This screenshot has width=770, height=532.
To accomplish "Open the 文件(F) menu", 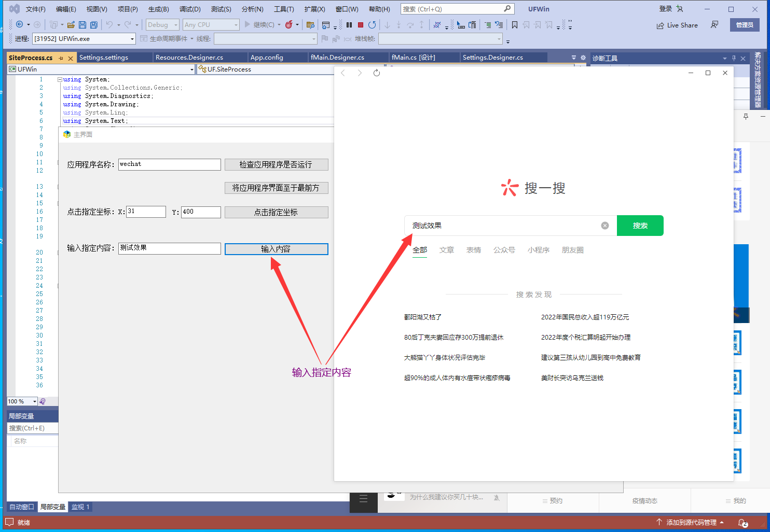I will (35, 9).
